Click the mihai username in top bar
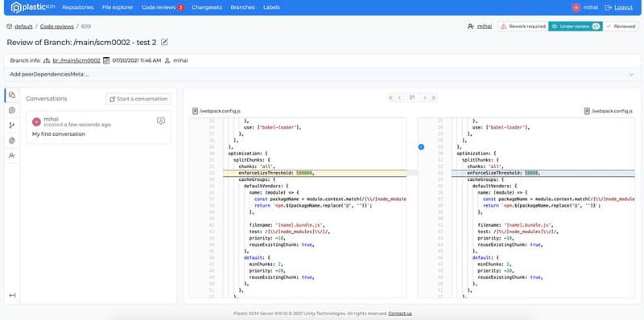Viewport: 644px width, 320px height. 591,7
